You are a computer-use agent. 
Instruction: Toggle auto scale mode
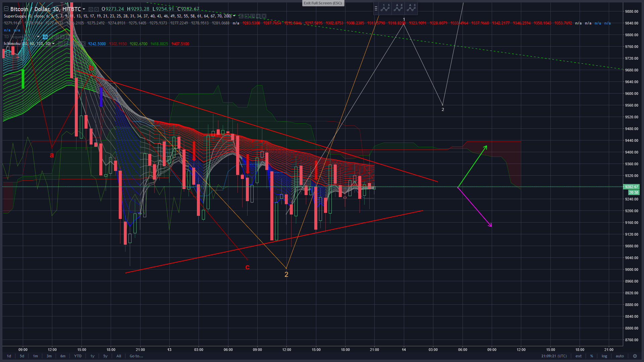click(620, 356)
